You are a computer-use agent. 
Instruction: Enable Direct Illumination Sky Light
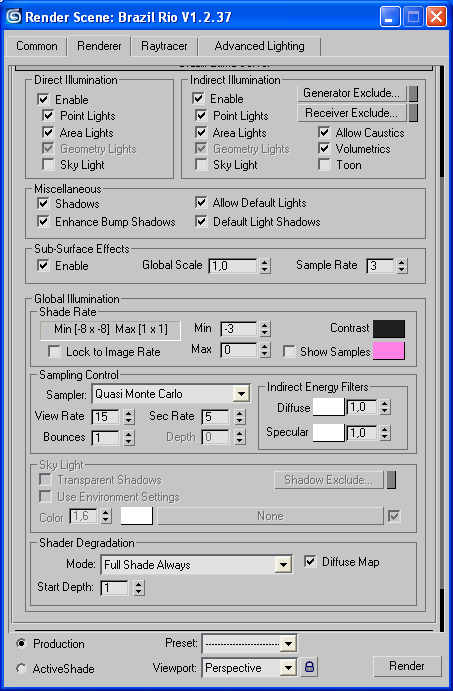[x=48, y=165]
